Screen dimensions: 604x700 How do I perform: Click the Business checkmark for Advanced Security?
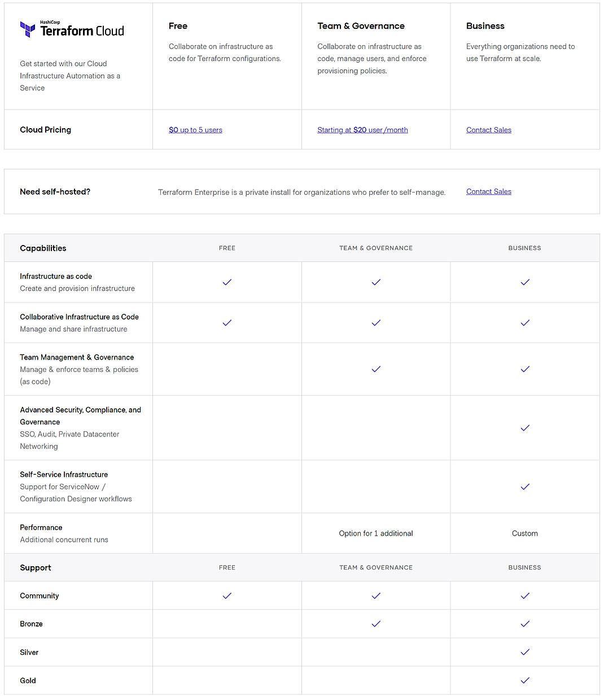click(524, 428)
